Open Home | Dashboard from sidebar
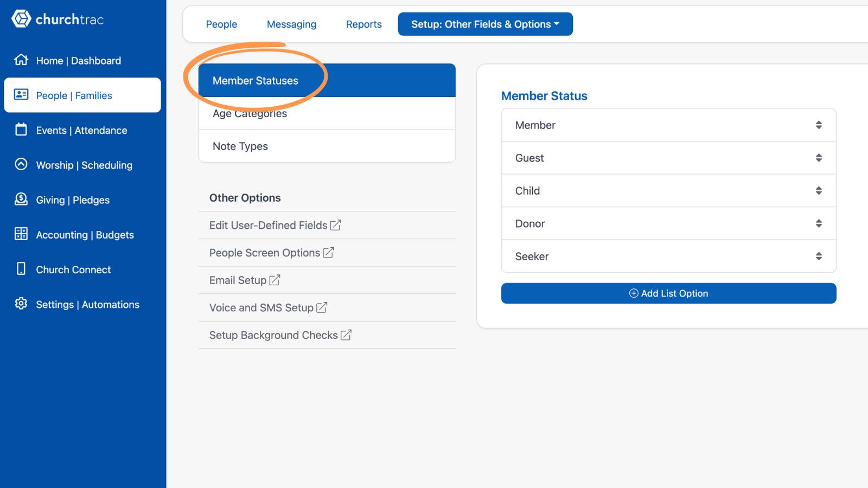This screenshot has width=868, height=488. coord(82,60)
